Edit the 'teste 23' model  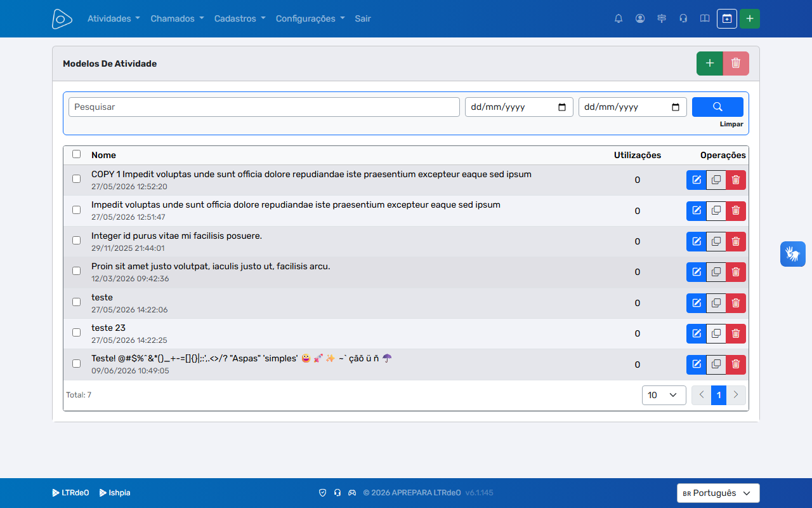click(697, 333)
